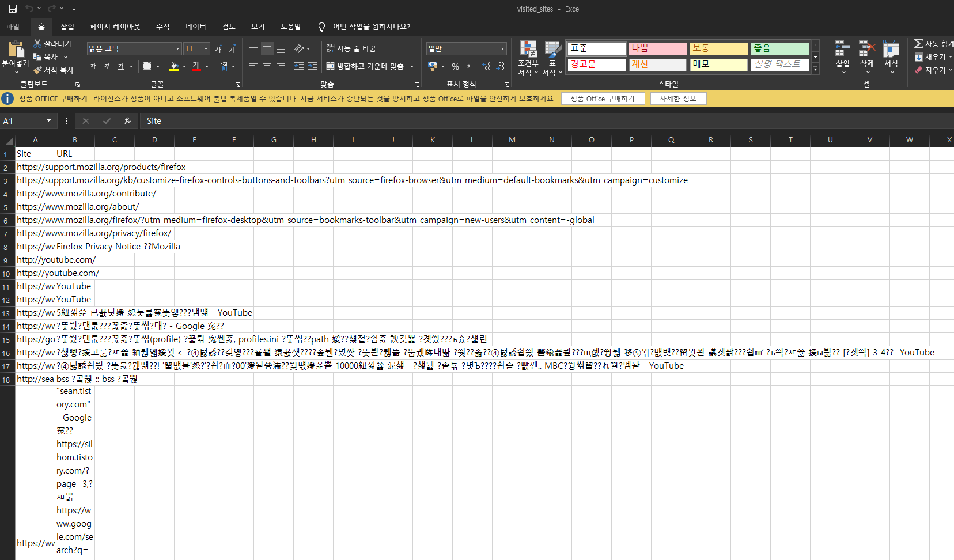This screenshot has width=954, height=560.
Task: Click comma style icon
Action: point(469,66)
